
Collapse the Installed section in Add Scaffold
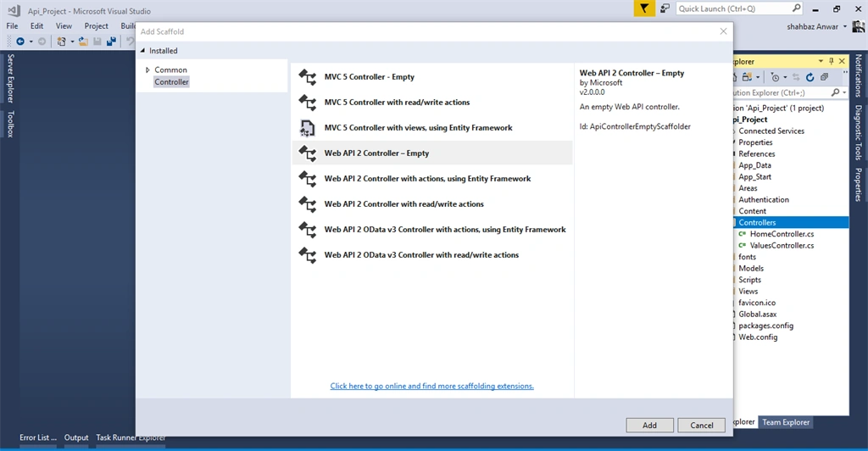[142, 50]
